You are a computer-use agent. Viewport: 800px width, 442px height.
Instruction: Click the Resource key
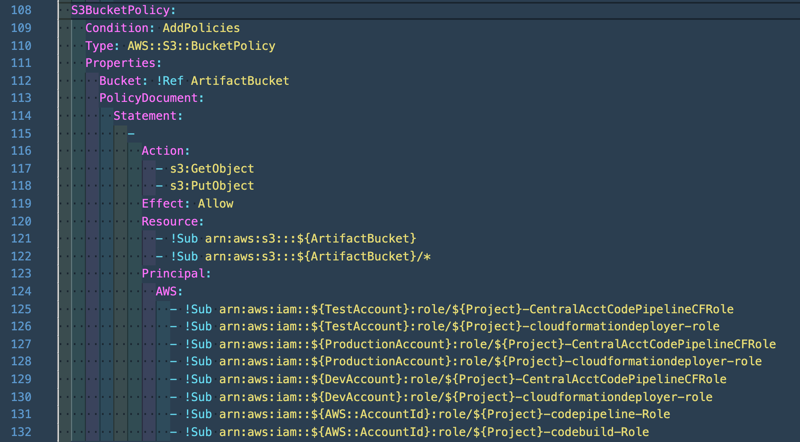(172, 222)
